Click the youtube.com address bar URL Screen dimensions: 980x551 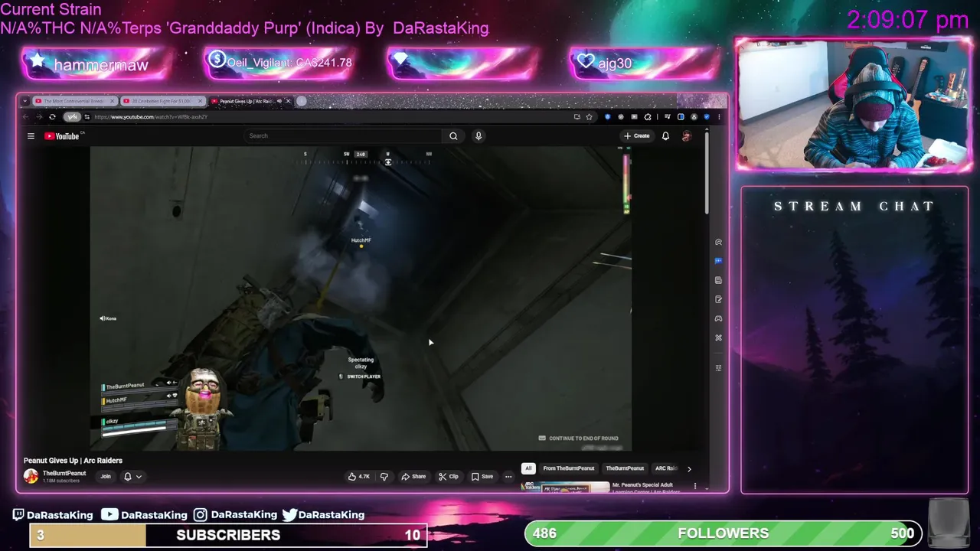click(151, 117)
